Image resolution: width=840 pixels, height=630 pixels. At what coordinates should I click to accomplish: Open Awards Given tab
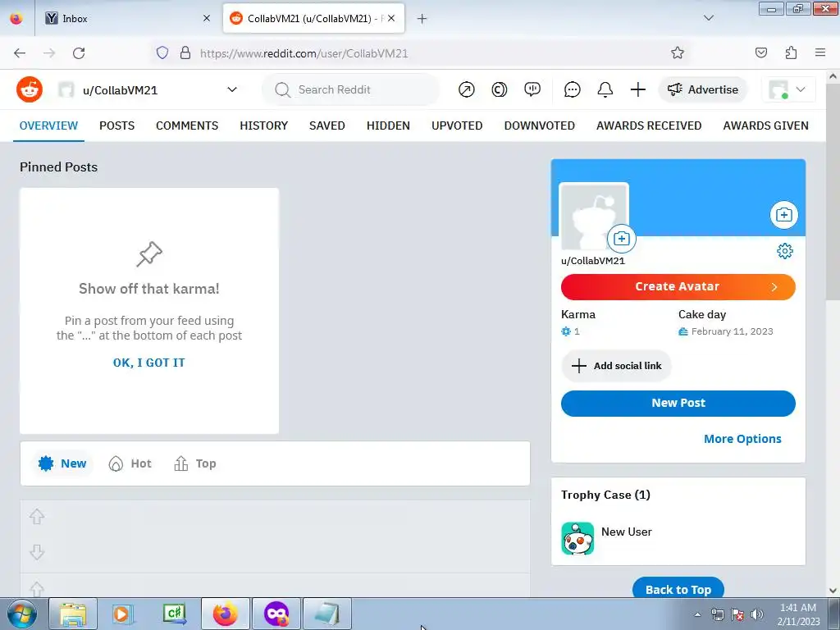(x=765, y=126)
